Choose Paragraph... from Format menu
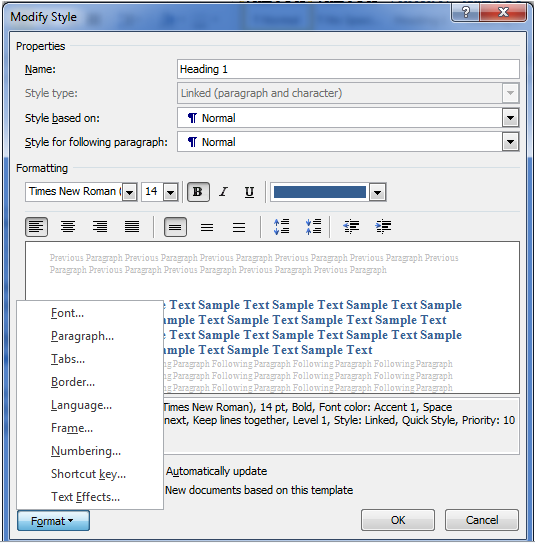Screen dimensions: 535x543 point(82,336)
